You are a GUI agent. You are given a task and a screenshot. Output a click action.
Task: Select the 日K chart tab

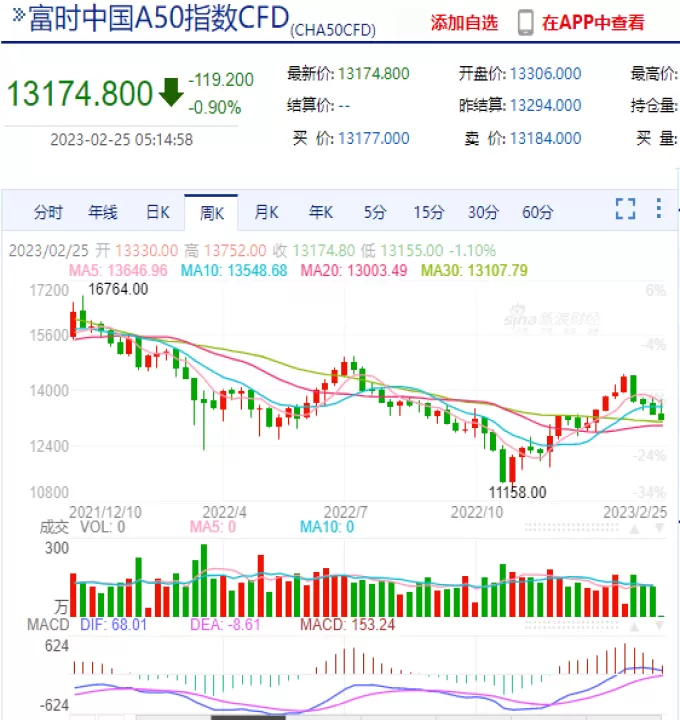[x=158, y=212]
